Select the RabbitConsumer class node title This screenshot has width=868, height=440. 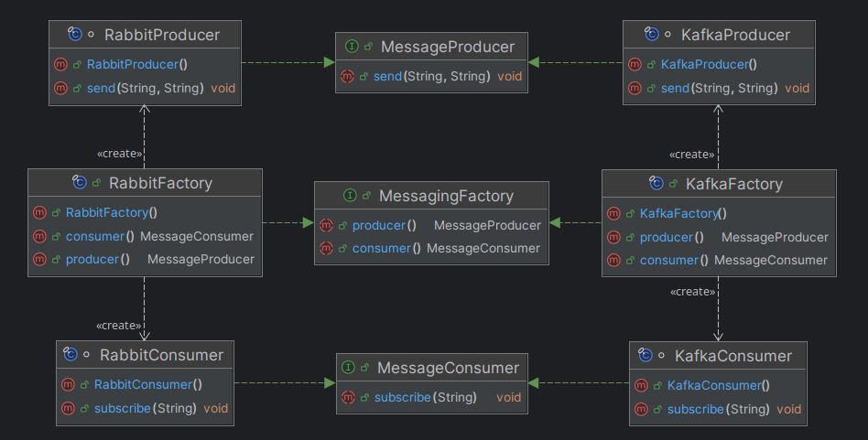[161, 355]
